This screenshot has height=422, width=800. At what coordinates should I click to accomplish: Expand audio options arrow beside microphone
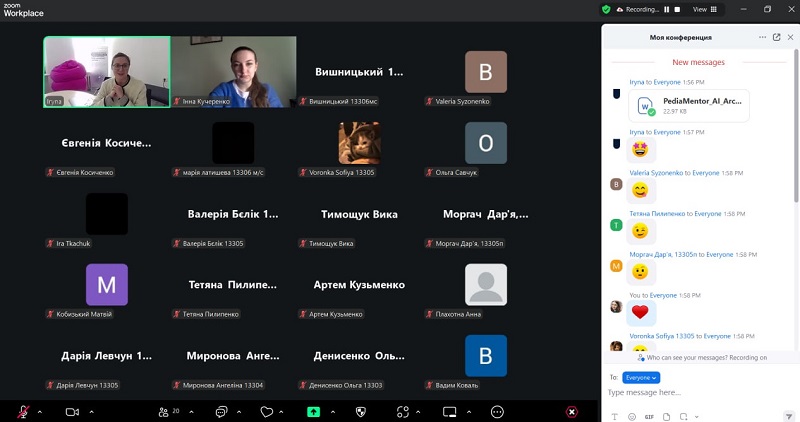(39, 411)
